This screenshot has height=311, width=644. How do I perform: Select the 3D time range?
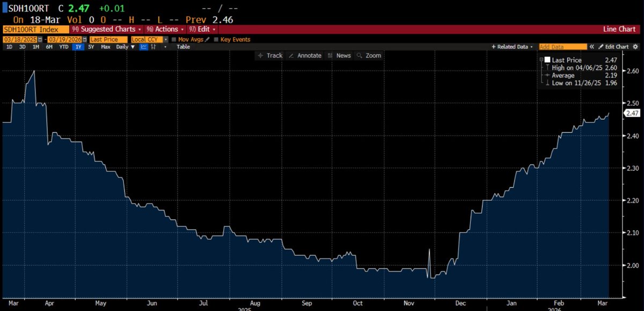[22, 47]
